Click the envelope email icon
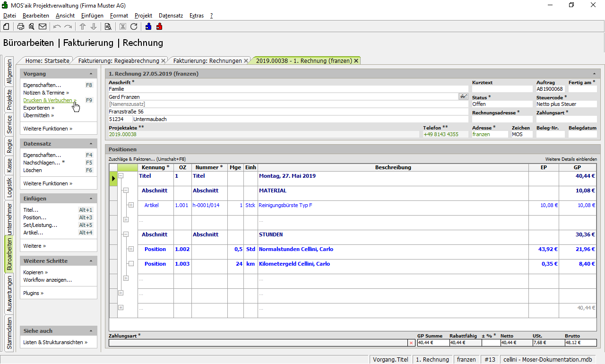This screenshot has width=605, height=364. click(43, 26)
